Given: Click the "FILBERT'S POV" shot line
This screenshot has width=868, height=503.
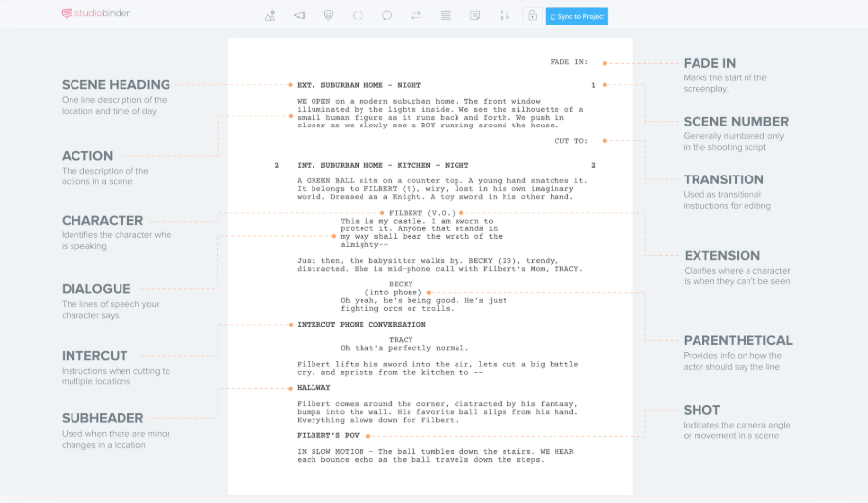Looking at the screenshot, I should pos(328,436).
